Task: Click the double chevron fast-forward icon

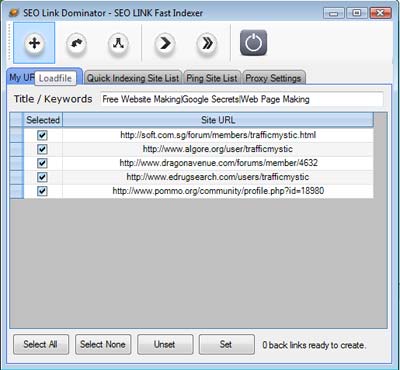Action: click(207, 43)
